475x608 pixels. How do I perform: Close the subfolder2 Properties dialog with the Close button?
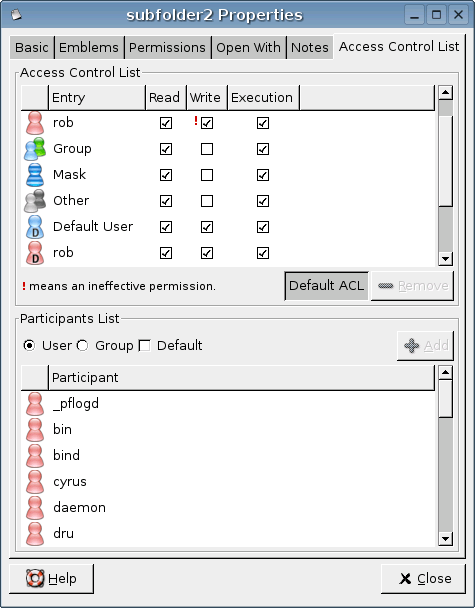[x=423, y=579]
